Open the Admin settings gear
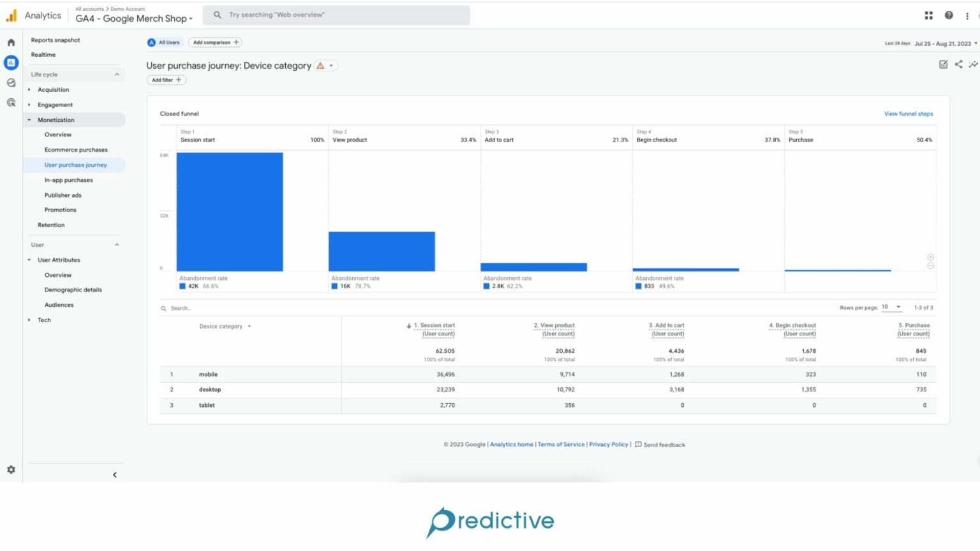This screenshot has width=980, height=551. [x=10, y=469]
